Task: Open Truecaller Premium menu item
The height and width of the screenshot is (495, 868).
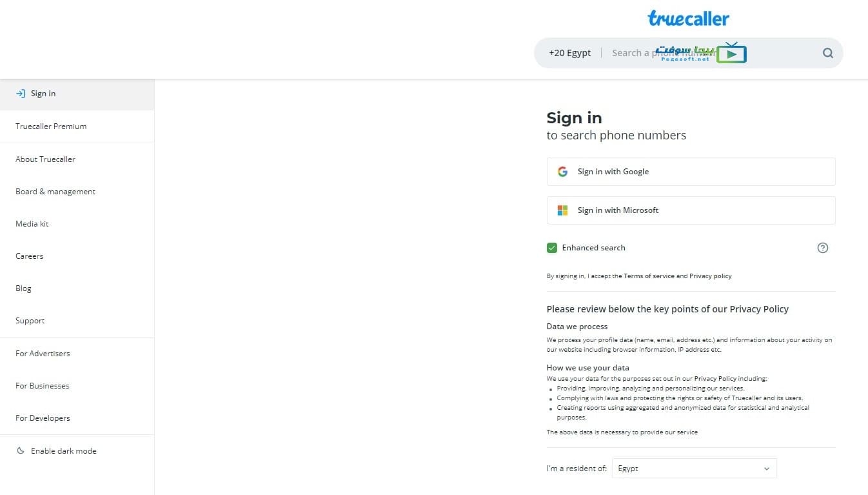Action: pos(51,126)
